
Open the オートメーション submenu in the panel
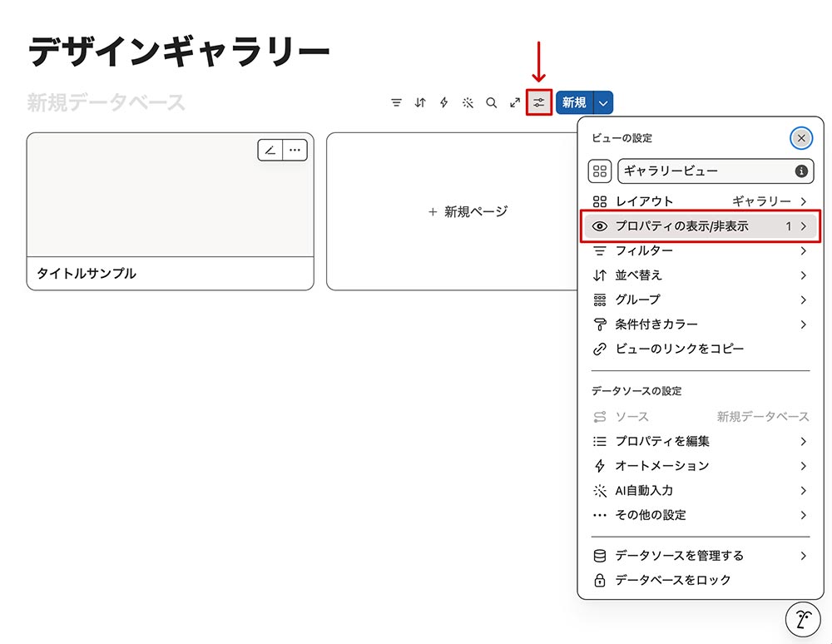click(701, 466)
